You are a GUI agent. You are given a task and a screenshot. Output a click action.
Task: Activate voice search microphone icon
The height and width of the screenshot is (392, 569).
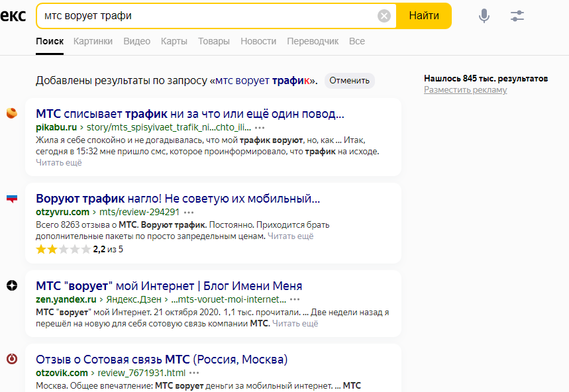point(484,16)
